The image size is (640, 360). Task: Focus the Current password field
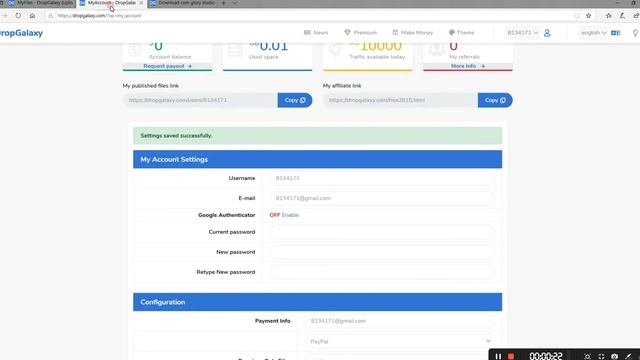[382, 232]
